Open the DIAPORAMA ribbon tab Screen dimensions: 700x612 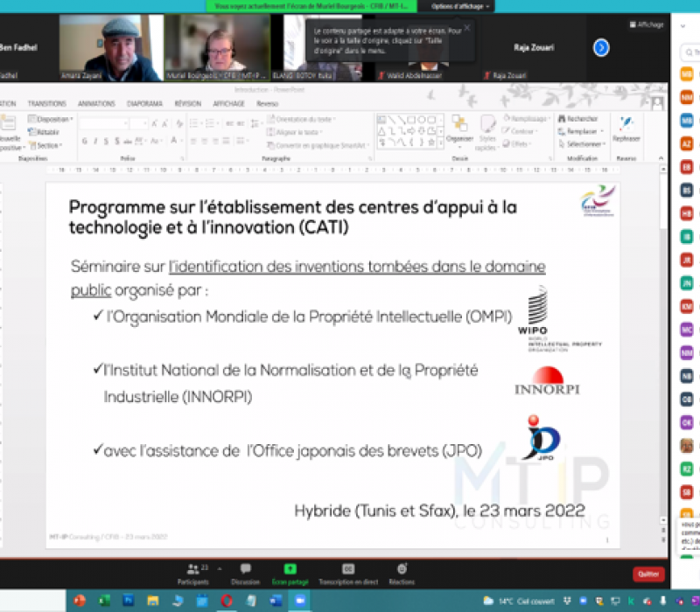(144, 103)
